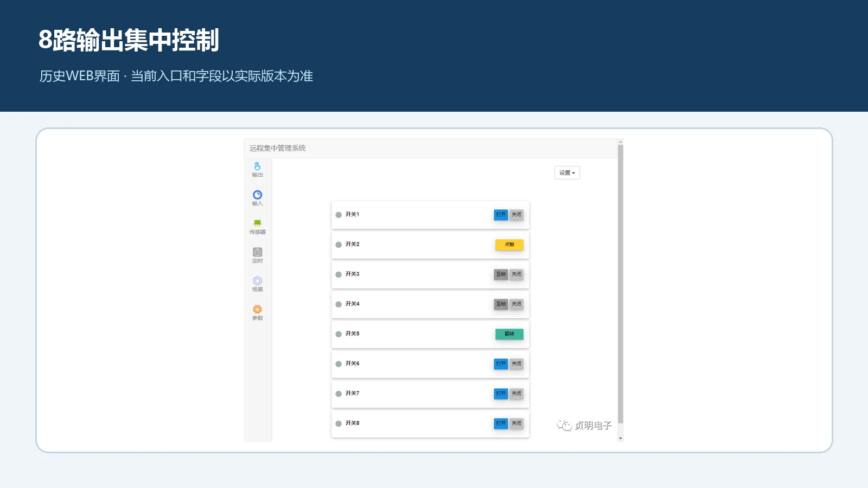Turn on 开关6 with 打开
This screenshot has width=868, height=488.
pyautogui.click(x=501, y=364)
